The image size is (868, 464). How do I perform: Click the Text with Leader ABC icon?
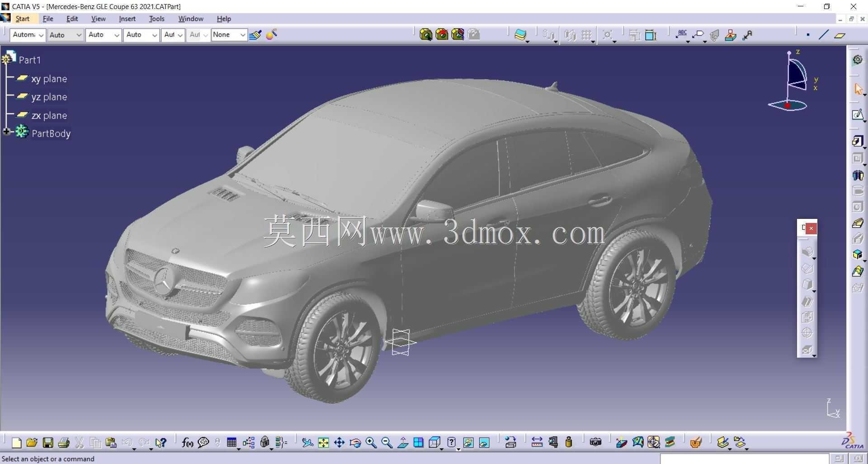click(681, 34)
